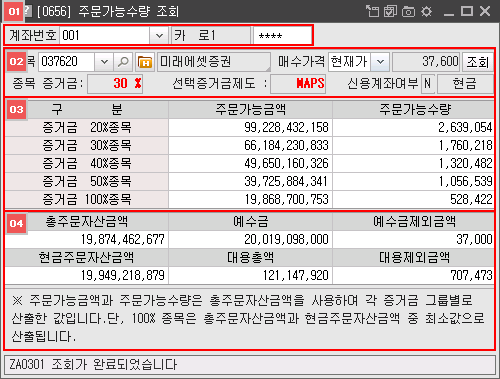Click the account password field
The image size is (500, 379).
coord(282,35)
